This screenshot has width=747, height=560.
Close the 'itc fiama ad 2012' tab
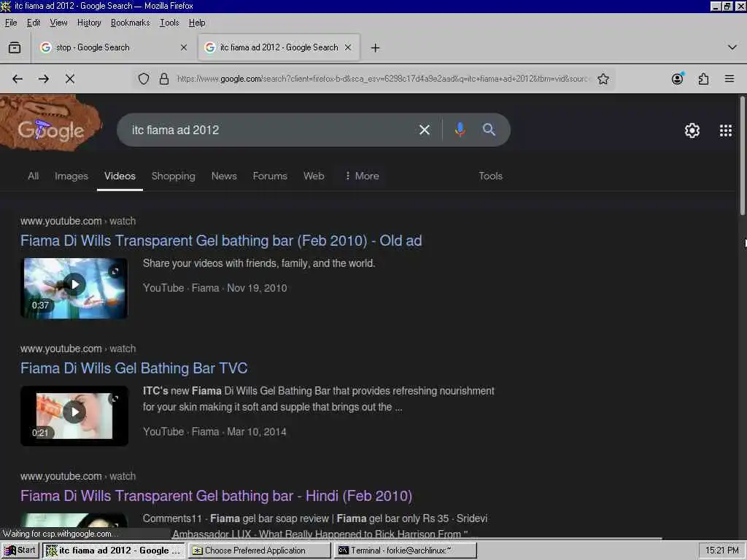[x=348, y=47]
